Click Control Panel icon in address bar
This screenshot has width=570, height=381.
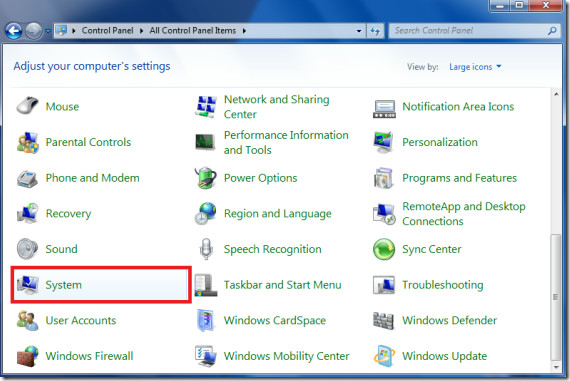pos(61,31)
